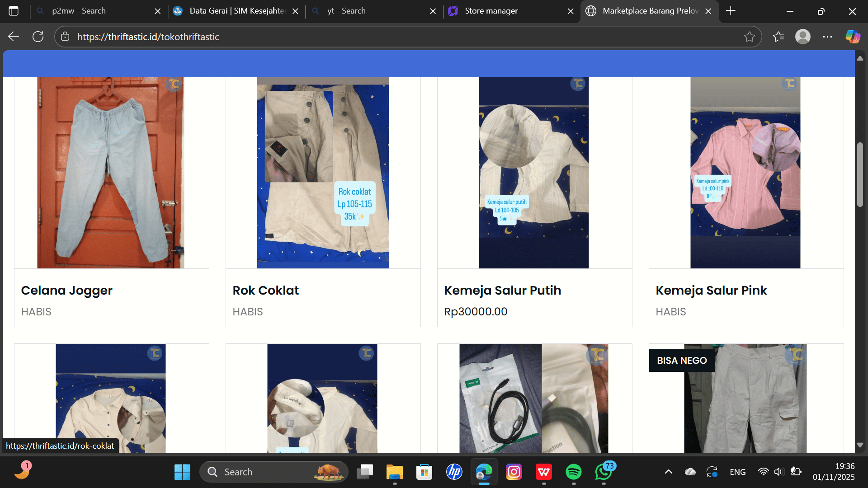
Task: Select the Marketplace Barang Preloved tab
Action: click(x=649, y=11)
